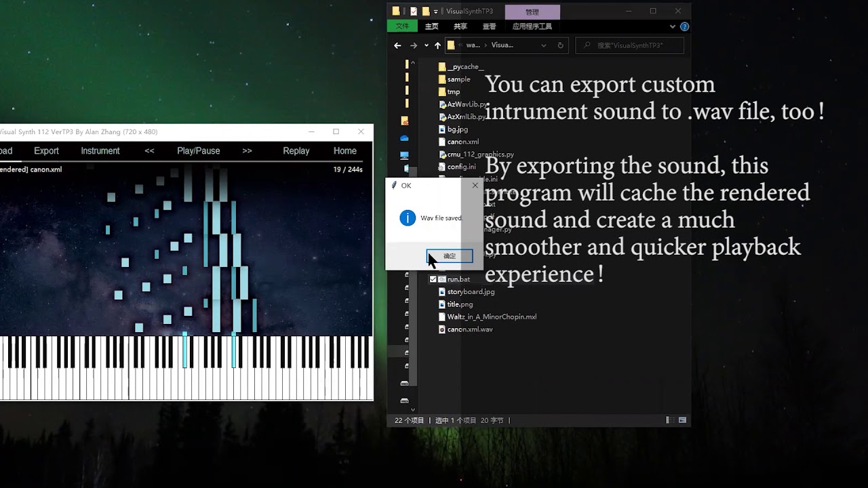The image size is (868, 488).
Task: Select the Waltz_in_A_MinorChopin.mxl file
Action: click(x=492, y=317)
